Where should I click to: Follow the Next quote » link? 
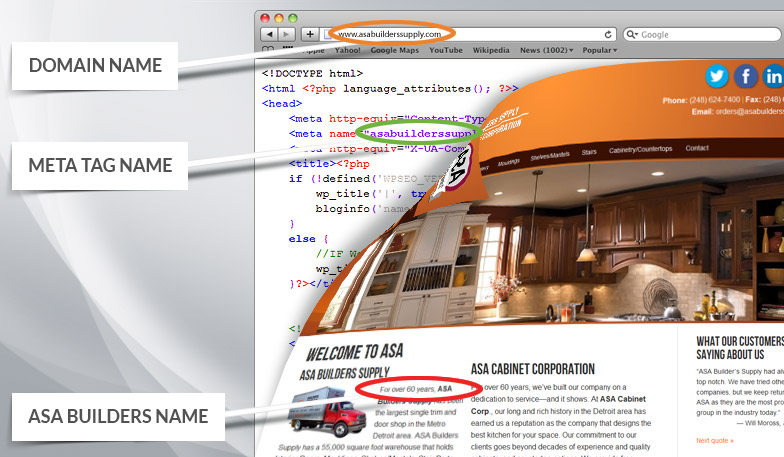click(x=714, y=440)
